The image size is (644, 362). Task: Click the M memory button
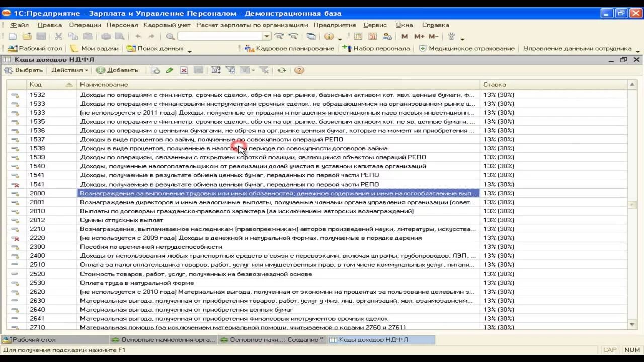click(x=405, y=36)
